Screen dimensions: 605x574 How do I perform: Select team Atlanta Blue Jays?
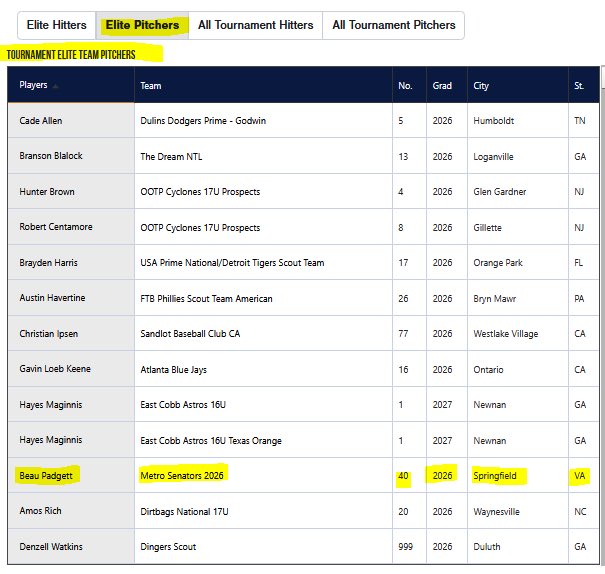tap(173, 370)
